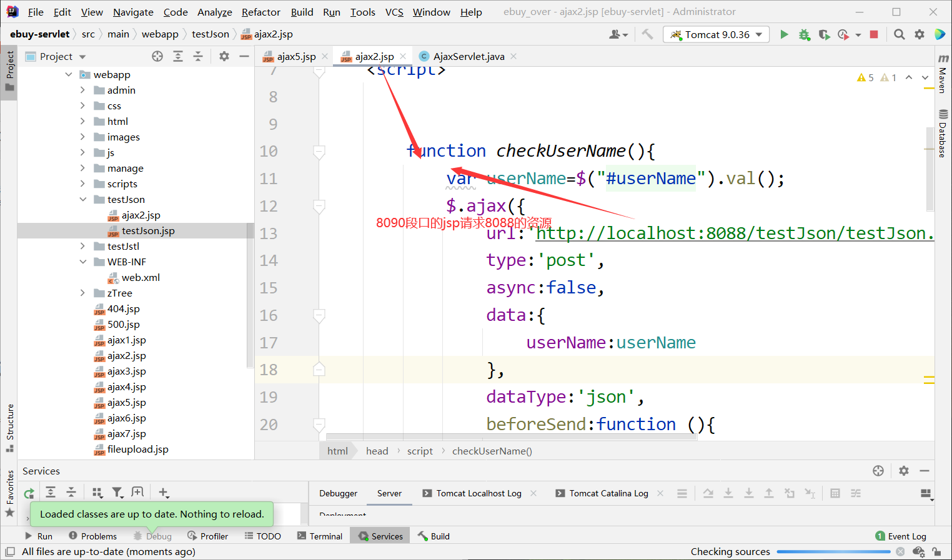Open the VCS menu
Screen dimensions: 952x560
click(394, 12)
